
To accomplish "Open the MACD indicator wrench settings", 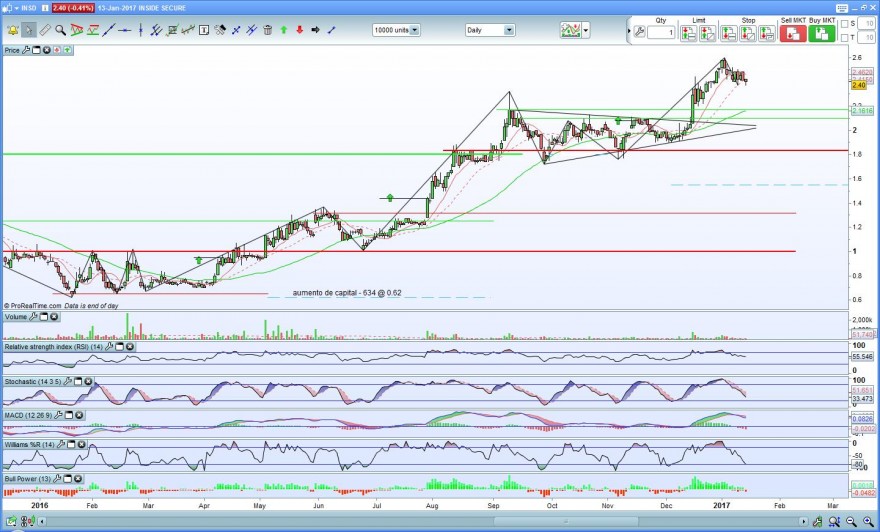I will pos(58,415).
